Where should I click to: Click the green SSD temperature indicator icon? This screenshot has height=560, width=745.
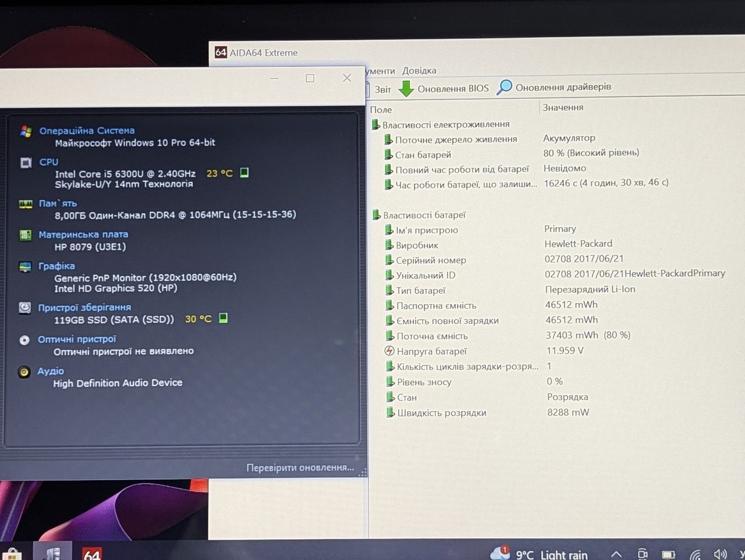click(223, 318)
